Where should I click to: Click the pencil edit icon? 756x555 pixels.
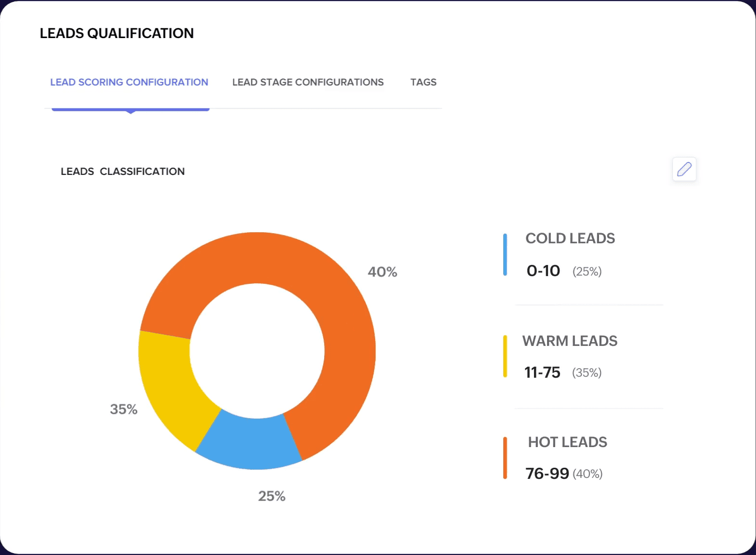(x=684, y=169)
